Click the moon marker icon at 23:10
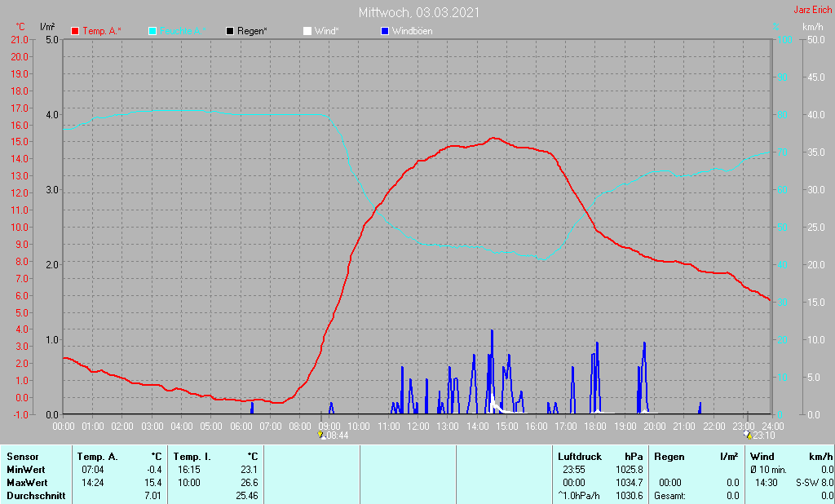The width and height of the screenshot is (835, 504). tap(747, 435)
